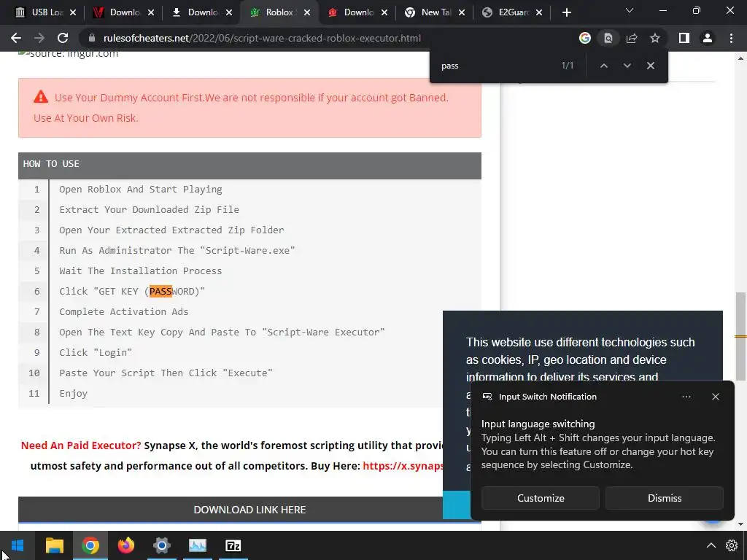The width and height of the screenshot is (747, 560).
Task: Click the address bar URL
Action: (262, 38)
